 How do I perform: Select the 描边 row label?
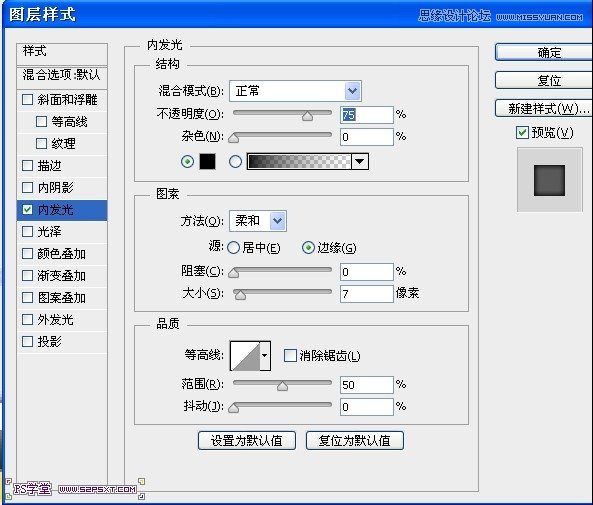coord(50,166)
